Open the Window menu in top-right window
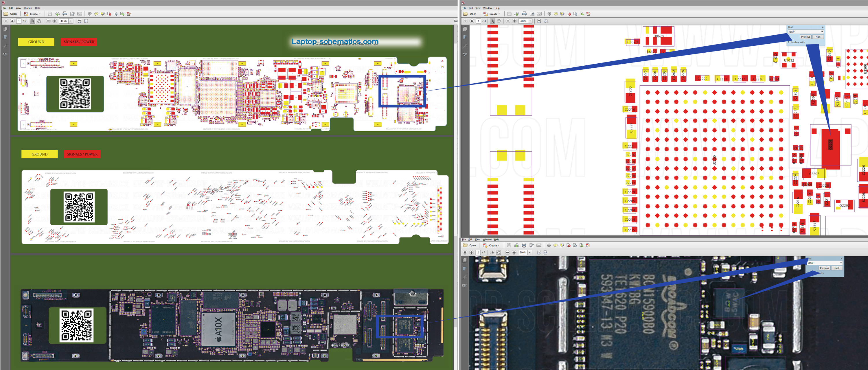 (x=487, y=8)
